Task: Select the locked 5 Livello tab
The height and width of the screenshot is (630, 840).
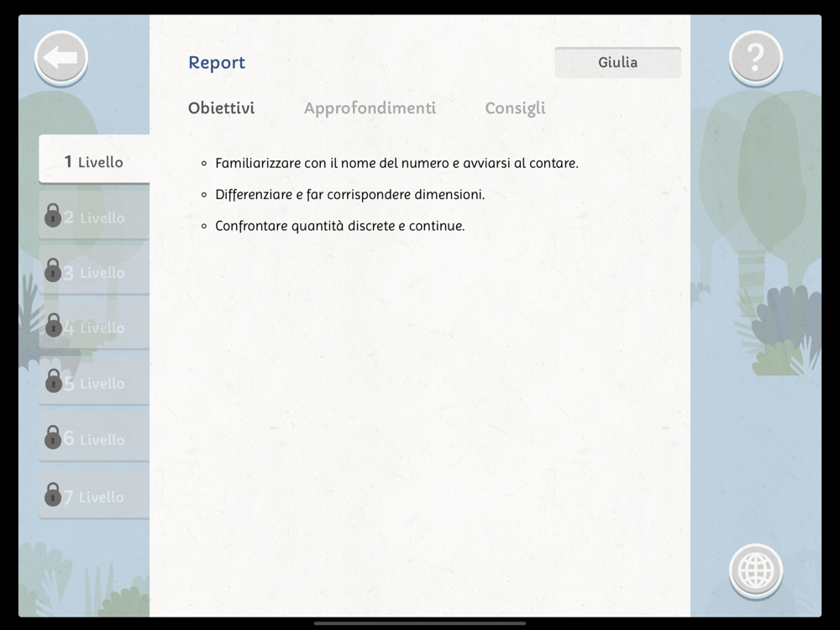Action: tap(94, 381)
